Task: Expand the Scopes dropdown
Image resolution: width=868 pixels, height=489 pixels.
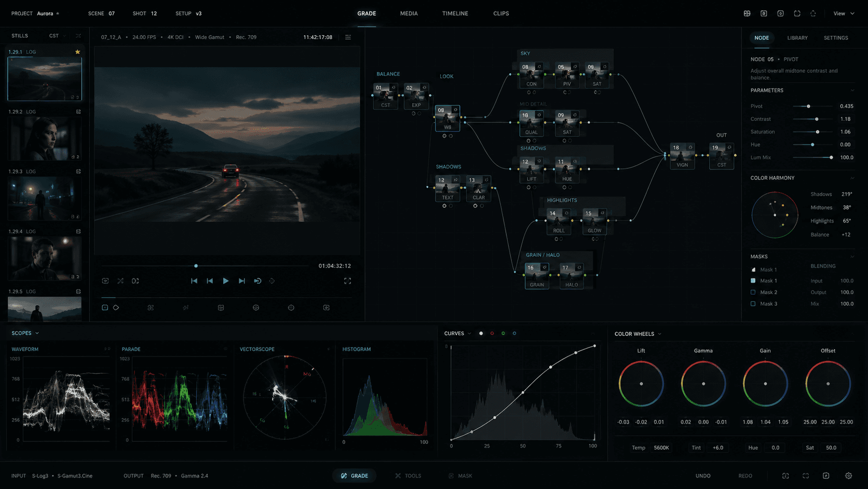Action: point(25,333)
